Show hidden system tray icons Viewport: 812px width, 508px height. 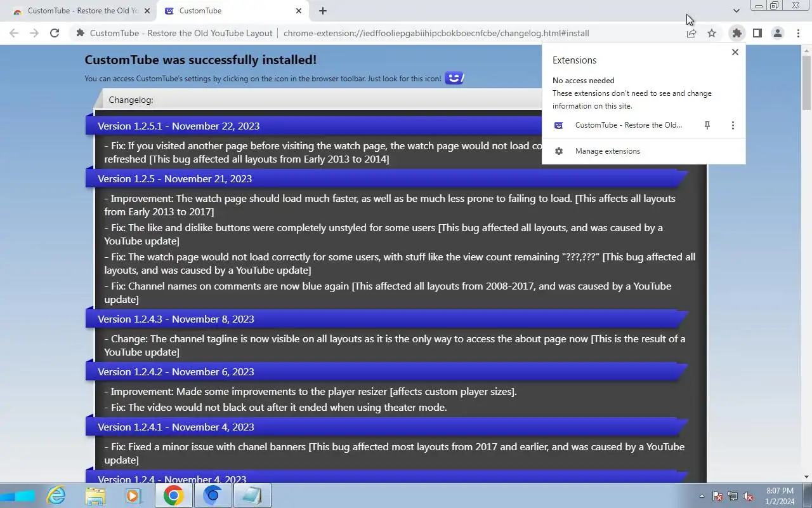point(702,496)
